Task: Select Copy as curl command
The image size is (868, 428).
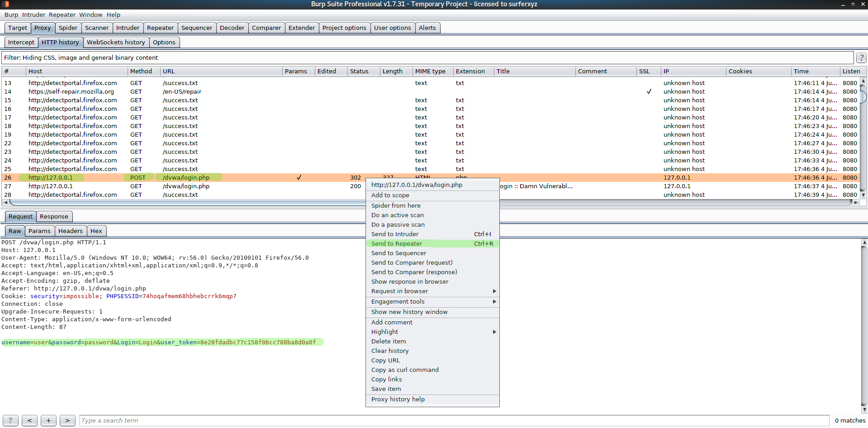Action: click(432, 370)
